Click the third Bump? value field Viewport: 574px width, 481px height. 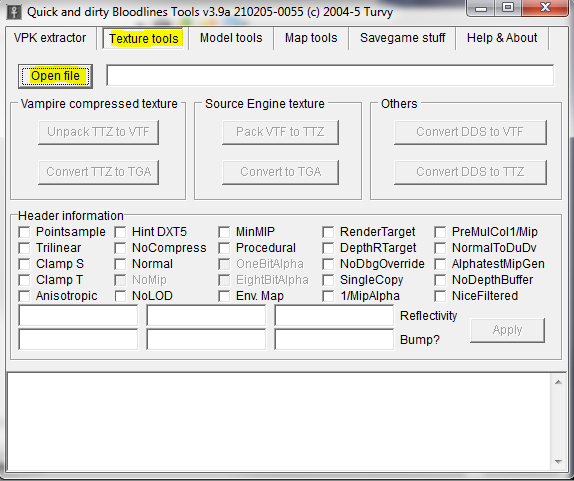[334, 339]
